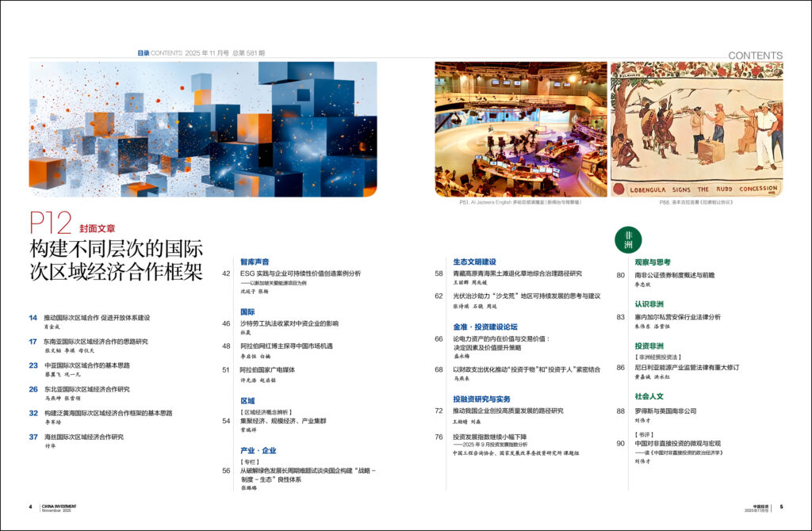
Task: Select the 智库声音 section heading
Action: pos(255,261)
